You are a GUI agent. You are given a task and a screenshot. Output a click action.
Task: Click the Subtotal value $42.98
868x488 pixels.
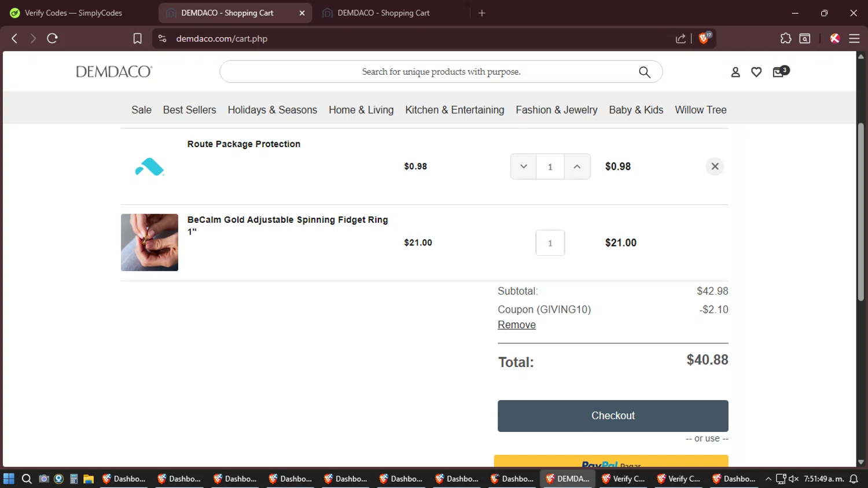pyautogui.click(x=712, y=291)
